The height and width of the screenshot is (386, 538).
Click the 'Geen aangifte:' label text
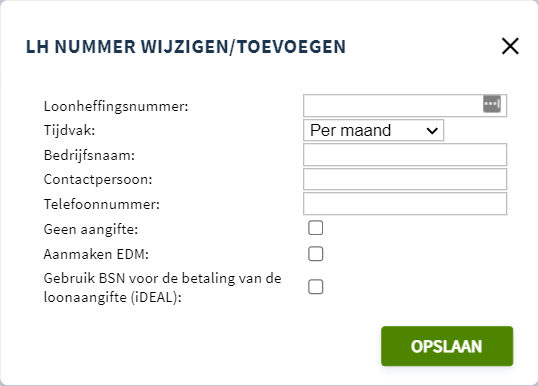pyautogui.click(x=91, y=229)
